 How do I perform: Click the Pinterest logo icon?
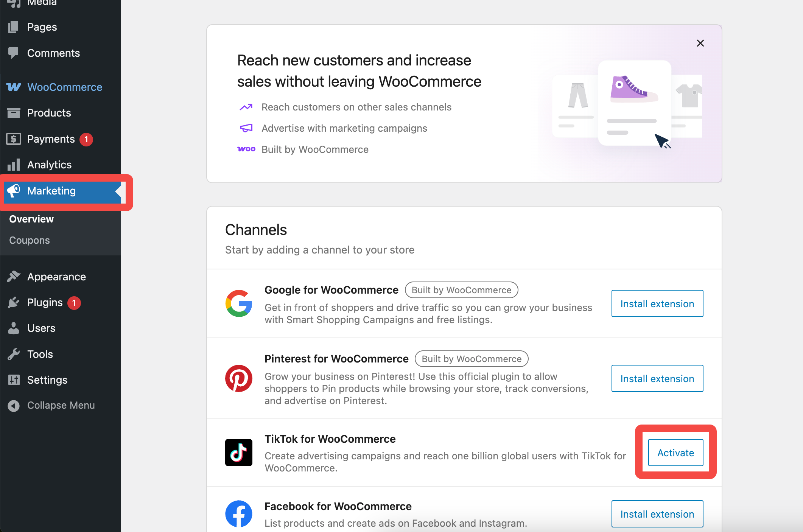point(239,378)
